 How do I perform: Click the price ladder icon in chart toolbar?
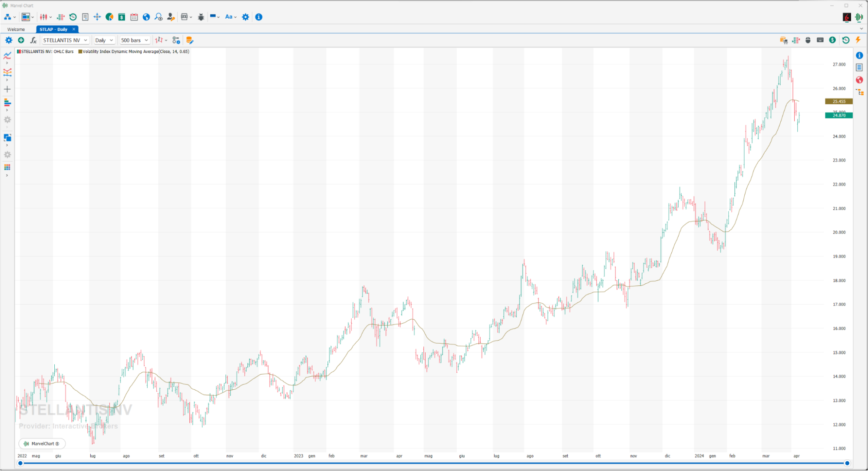point(796,40)
